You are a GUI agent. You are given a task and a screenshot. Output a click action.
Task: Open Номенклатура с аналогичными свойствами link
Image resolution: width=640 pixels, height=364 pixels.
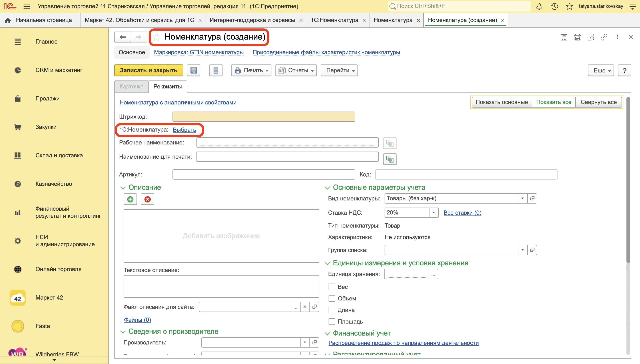[178, 102]
